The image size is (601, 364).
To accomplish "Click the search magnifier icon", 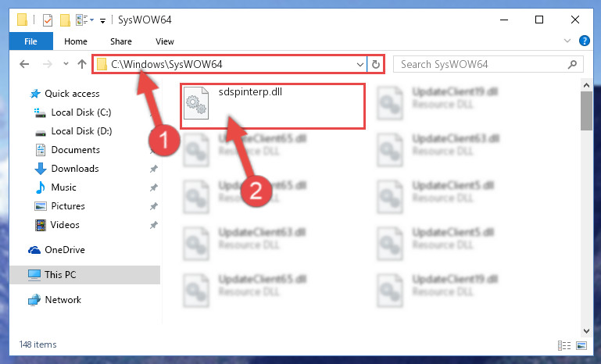I will point(572,64).
